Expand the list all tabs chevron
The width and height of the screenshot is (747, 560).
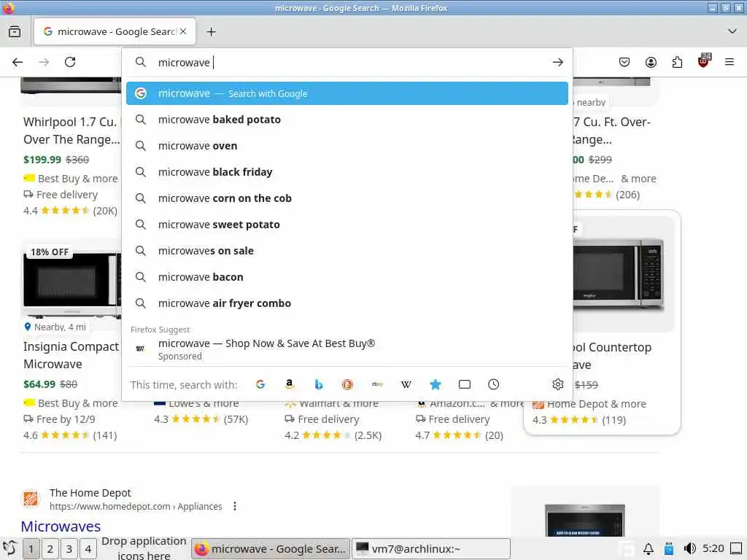click(732, 31)
